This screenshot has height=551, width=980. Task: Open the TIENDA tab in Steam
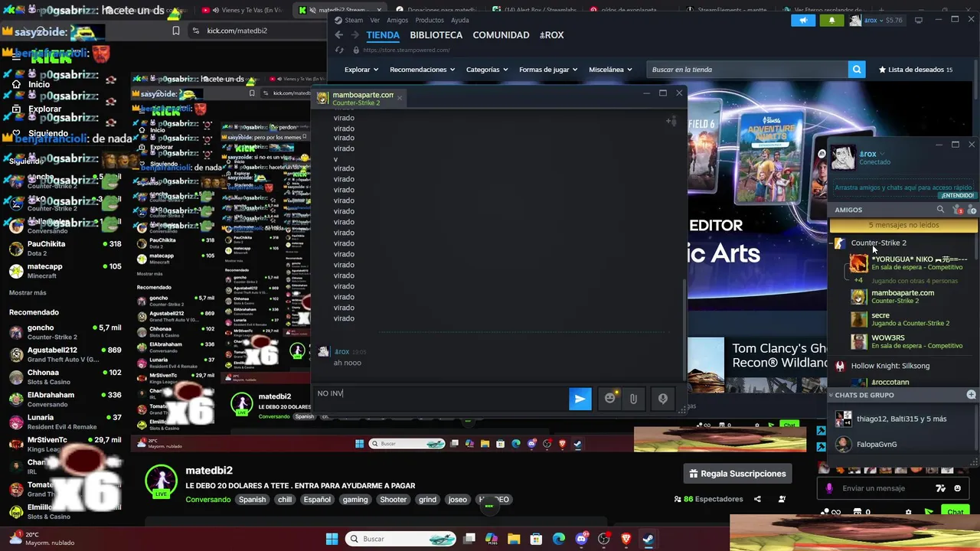[x=383, y=35]
